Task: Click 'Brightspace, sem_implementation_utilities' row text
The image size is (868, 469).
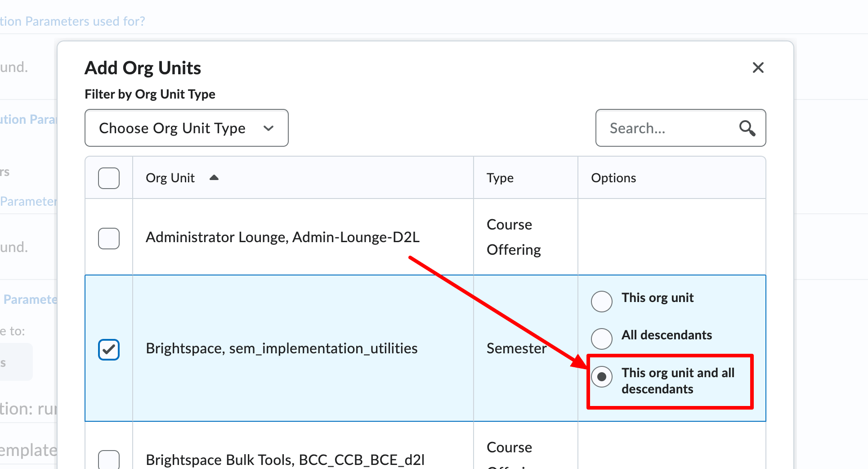Action: pyautogui.click(x=282, y=348)
